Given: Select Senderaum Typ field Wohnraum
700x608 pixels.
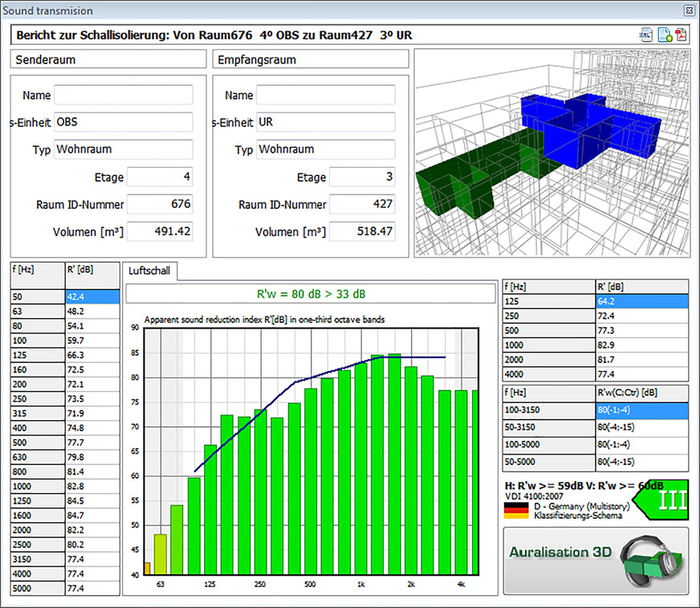Looking at the screenshot, I should coord(124,149).
